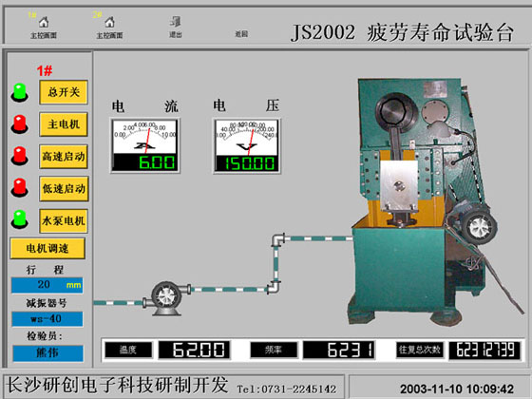532x399 pixels.
Task: Click the 总开关 main switch button
Action: pos(64,92)
